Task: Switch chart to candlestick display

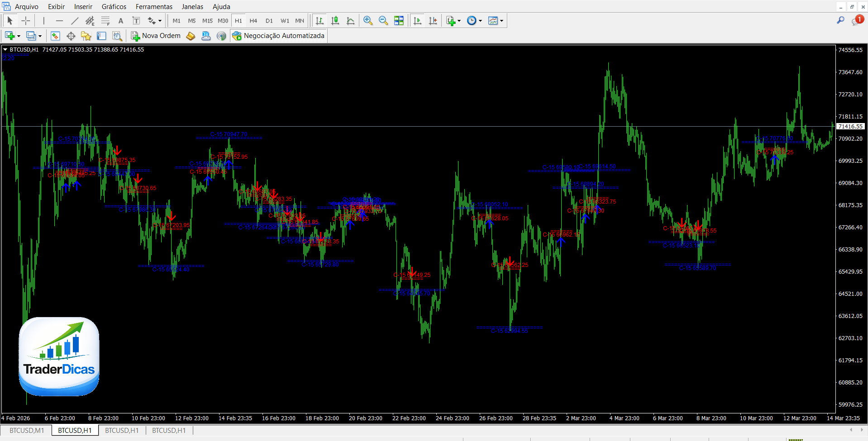Action: coord(335,21)
